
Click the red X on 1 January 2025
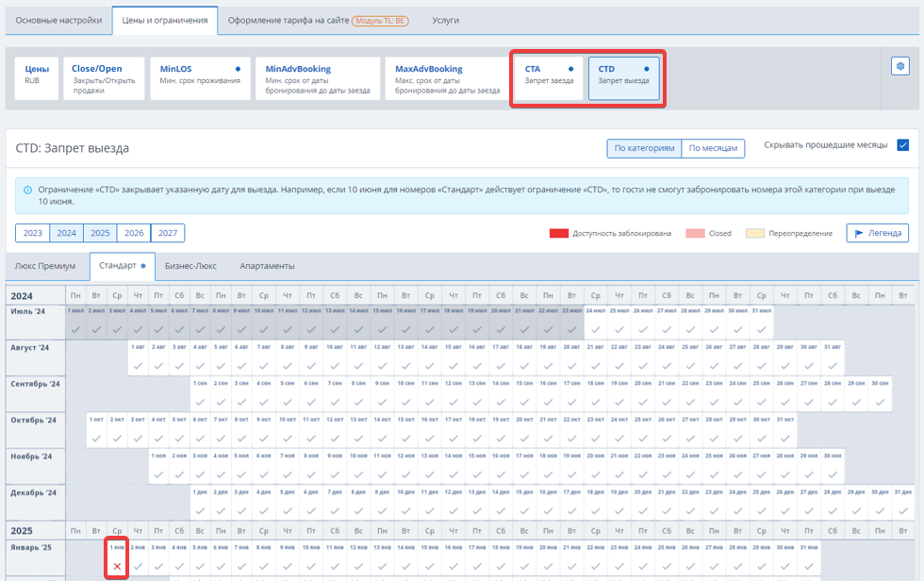(x=117, y=566)
